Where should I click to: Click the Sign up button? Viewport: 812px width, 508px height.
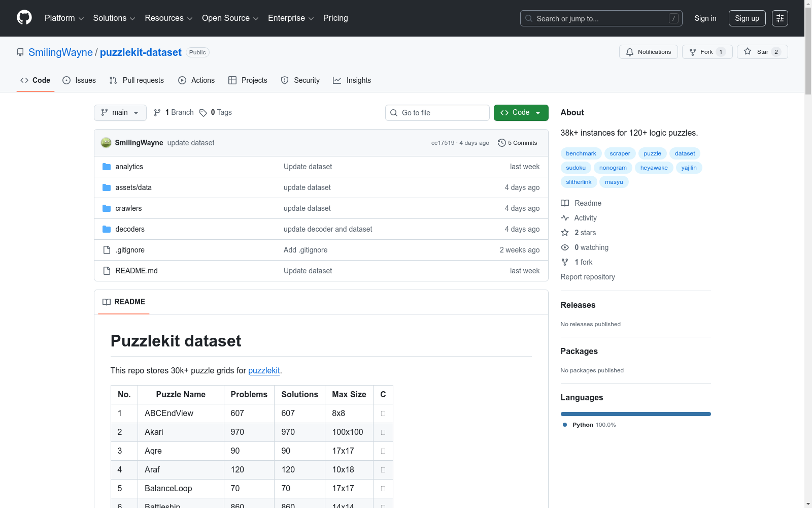tap(747, 18)
